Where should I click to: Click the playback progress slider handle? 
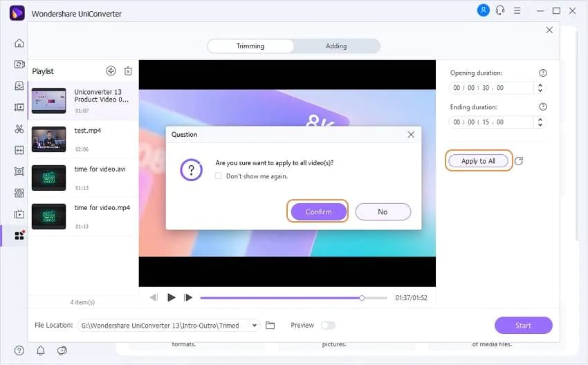[362, 298]
